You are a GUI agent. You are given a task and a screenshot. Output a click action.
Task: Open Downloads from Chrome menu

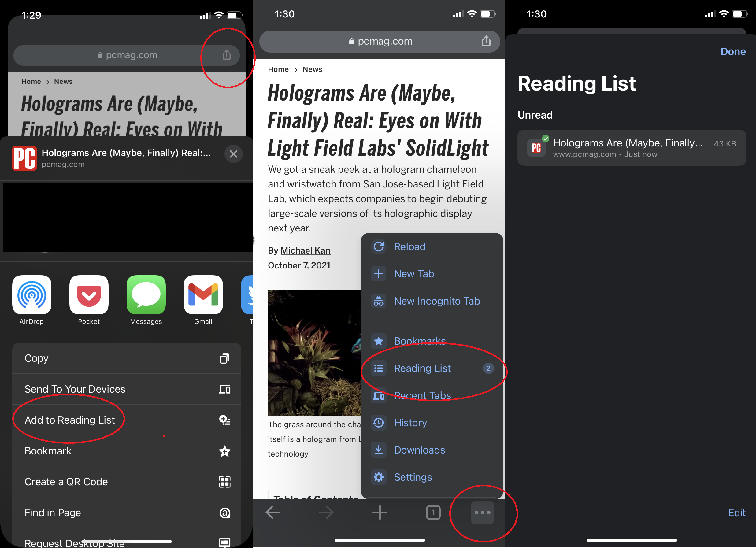pyautogui.click(x=432, y=450)
